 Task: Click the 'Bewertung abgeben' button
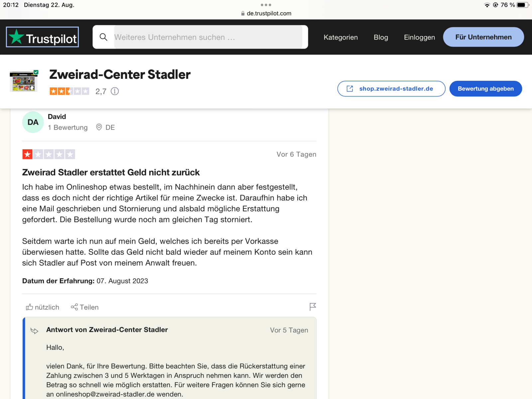(x=486, y=89)
